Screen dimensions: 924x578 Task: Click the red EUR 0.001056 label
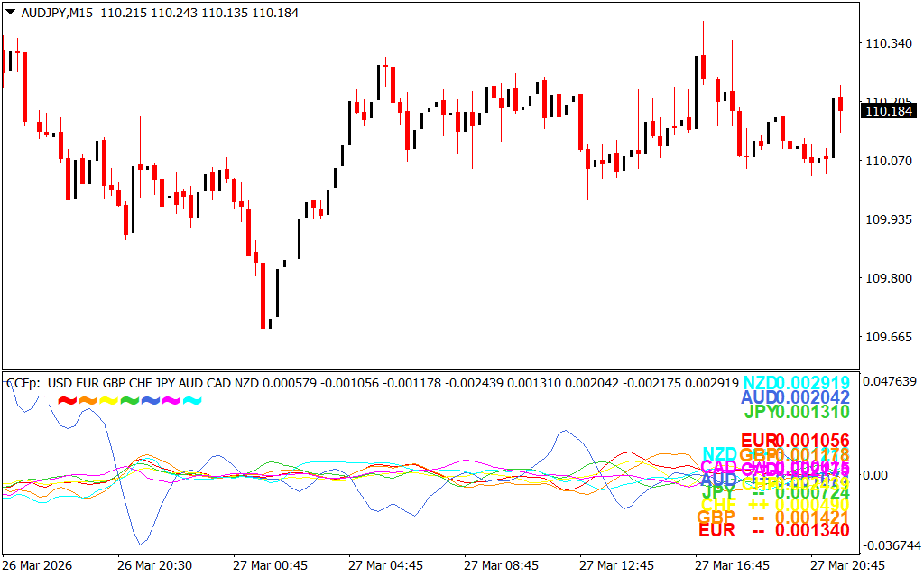point(796,441)
